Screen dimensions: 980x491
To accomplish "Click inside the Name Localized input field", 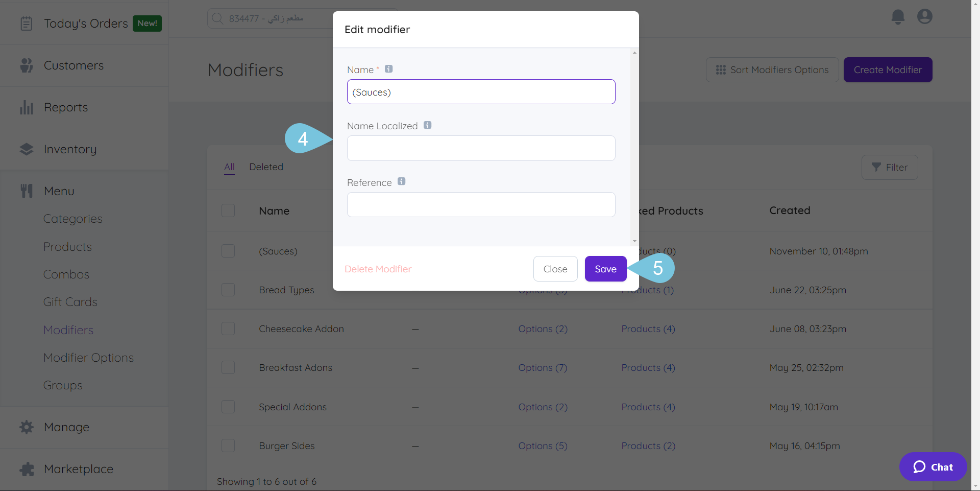I will click(x=481, y=148).
